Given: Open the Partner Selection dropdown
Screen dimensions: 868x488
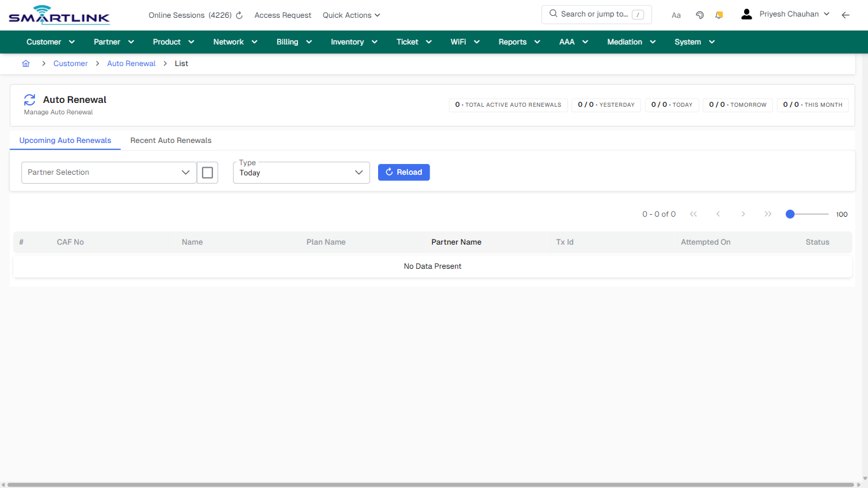Looking at the screenshot, I should [108, 172].
